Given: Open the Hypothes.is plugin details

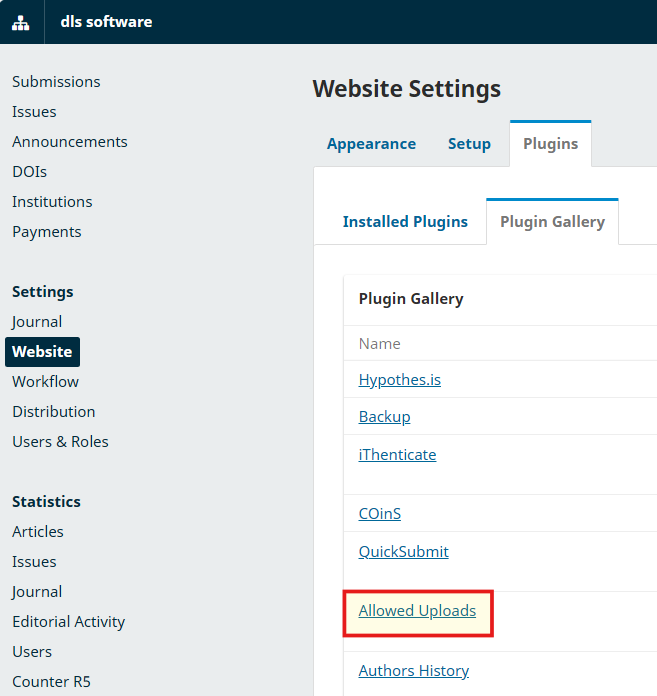Looking at the screenshot, I should pos(400,380).
